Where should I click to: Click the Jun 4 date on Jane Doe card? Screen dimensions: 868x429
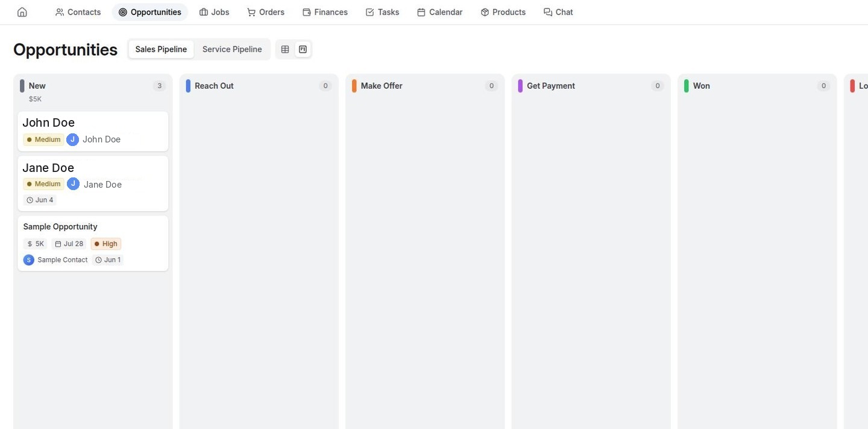[x=40, y=200]
